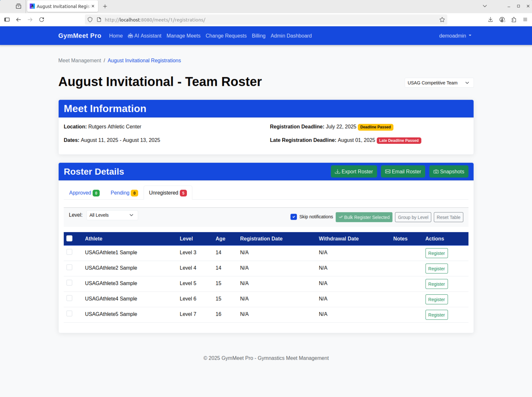Click the Reset Table button
Screen dimensions: 532x397
[448, 217]
